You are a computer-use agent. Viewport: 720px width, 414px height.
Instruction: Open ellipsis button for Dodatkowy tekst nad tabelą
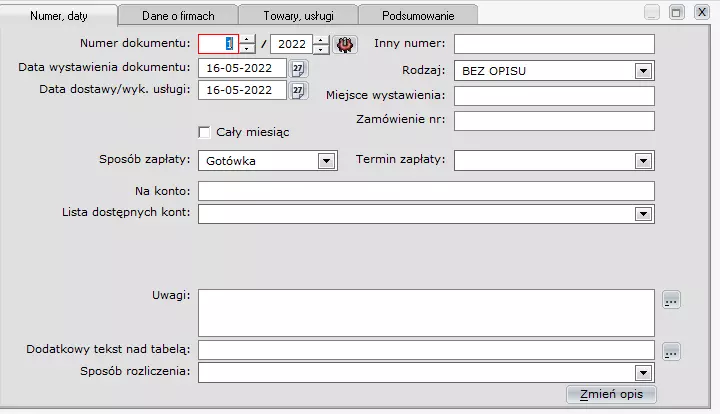click(671, 352)
